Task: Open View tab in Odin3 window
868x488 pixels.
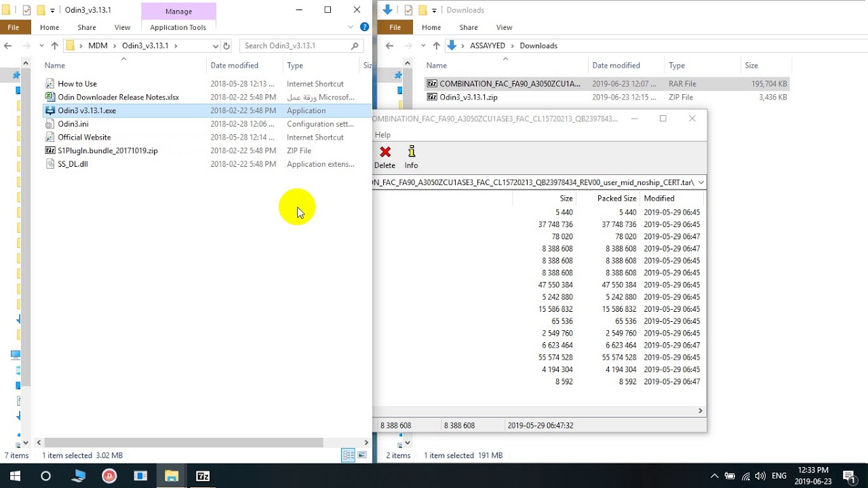Action: coord(122,27)
